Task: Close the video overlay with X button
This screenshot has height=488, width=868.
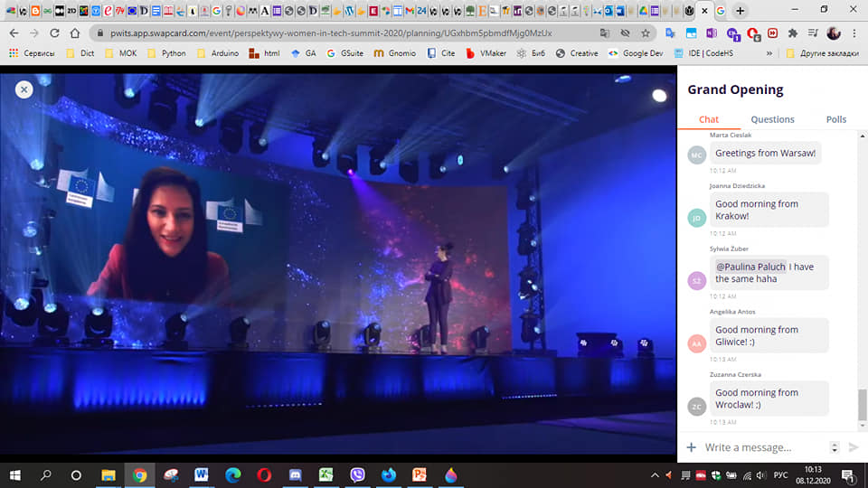Action: tap(24, 89)
